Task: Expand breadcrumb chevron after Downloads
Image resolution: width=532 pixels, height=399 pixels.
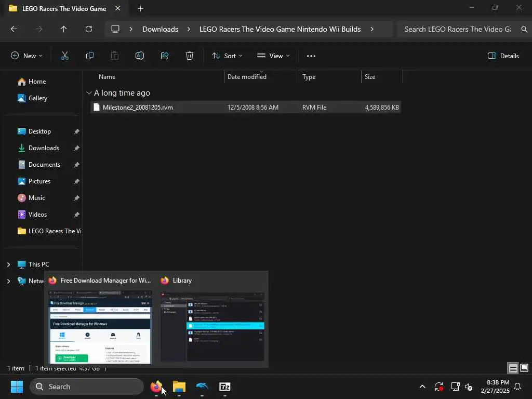Action: 189,29
